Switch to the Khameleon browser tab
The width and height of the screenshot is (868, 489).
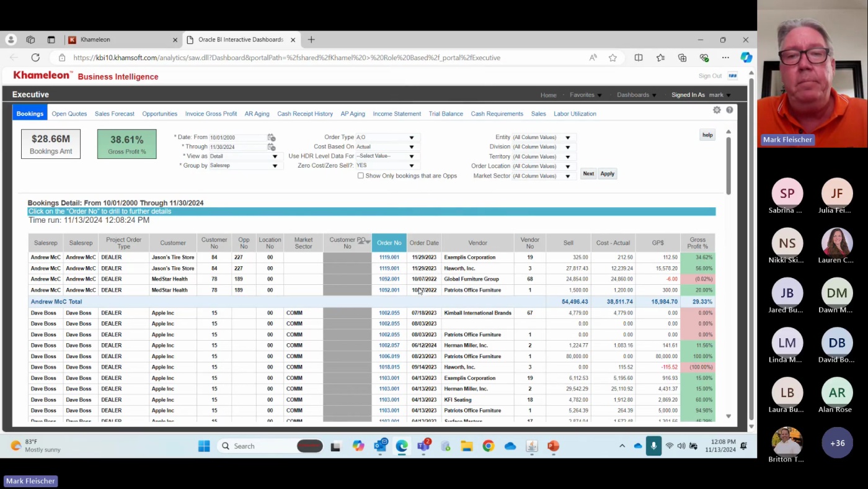122,40
